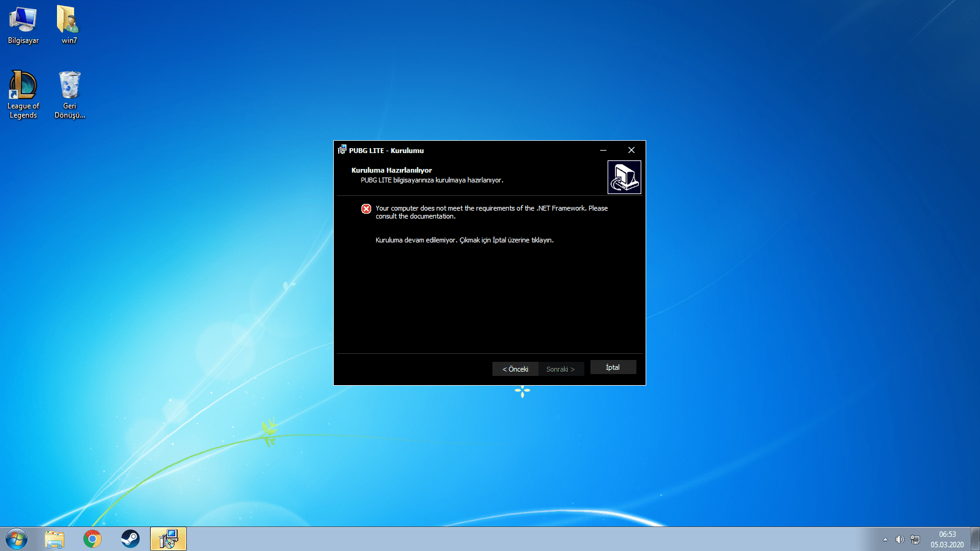
Task: Click the 'Kuruluma devam edilemiyor' message
Action: tap(464, 240)
